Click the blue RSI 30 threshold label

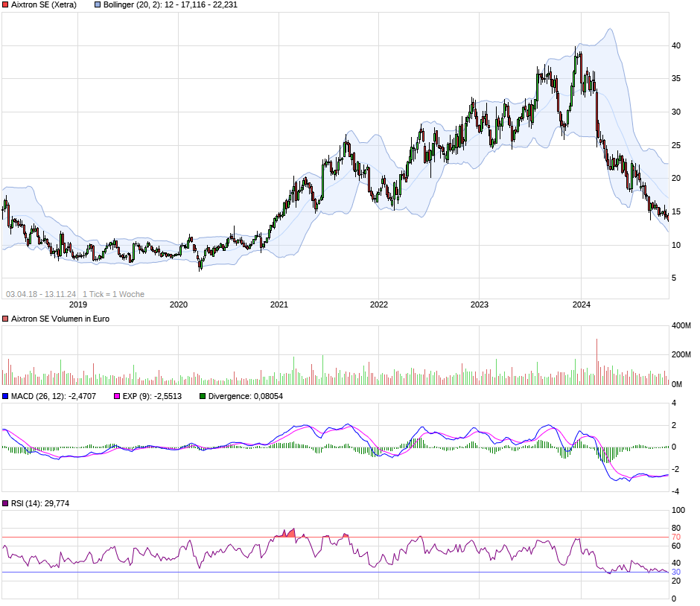(676, 572)
